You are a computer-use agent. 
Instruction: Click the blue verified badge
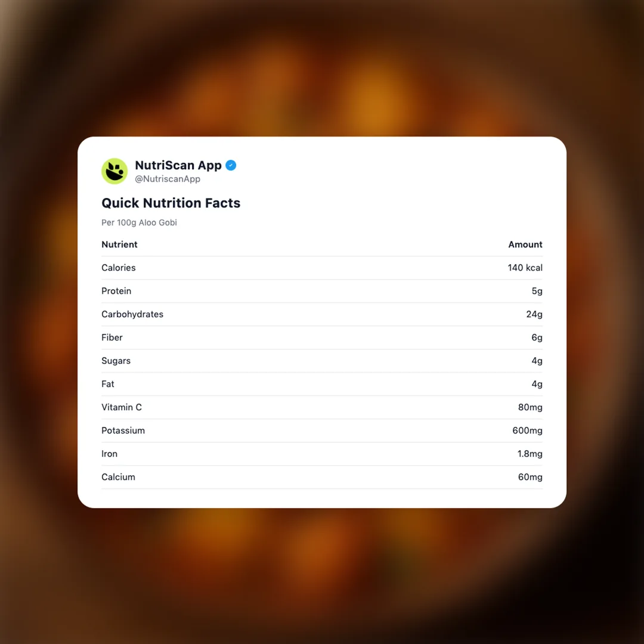coord(231,165)
